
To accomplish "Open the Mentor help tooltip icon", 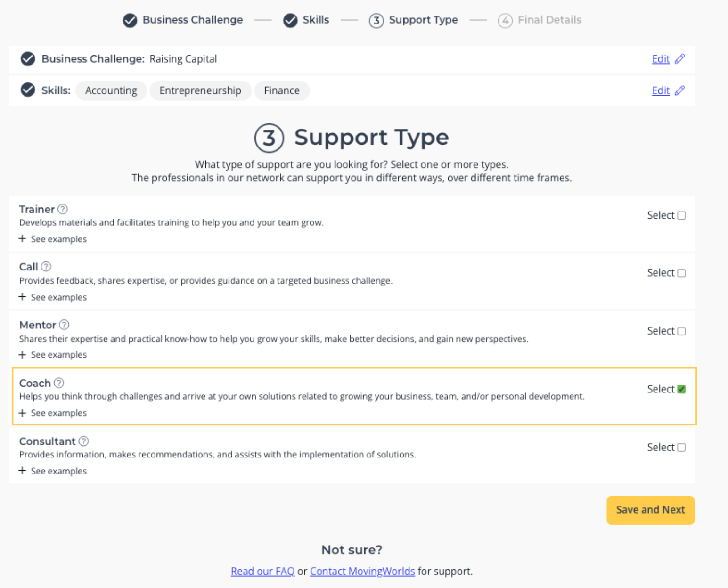I will coord(64,325).
